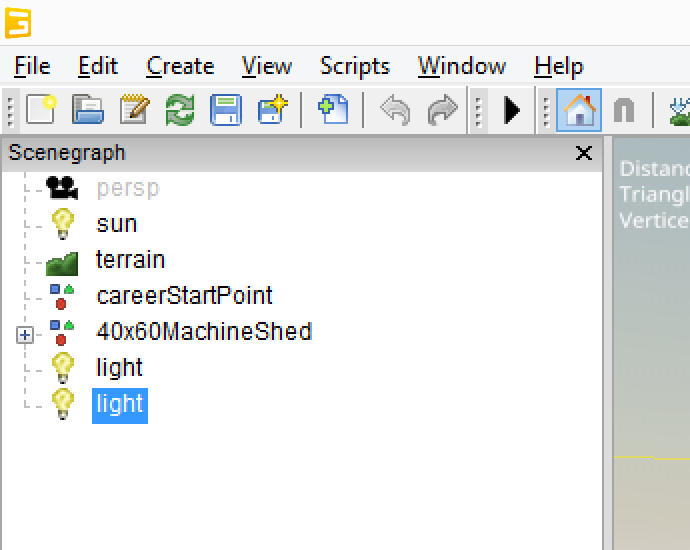Click the New scene toolbar icon
Viewport: 690px width, 550px height.
click(x=41, y=110)
